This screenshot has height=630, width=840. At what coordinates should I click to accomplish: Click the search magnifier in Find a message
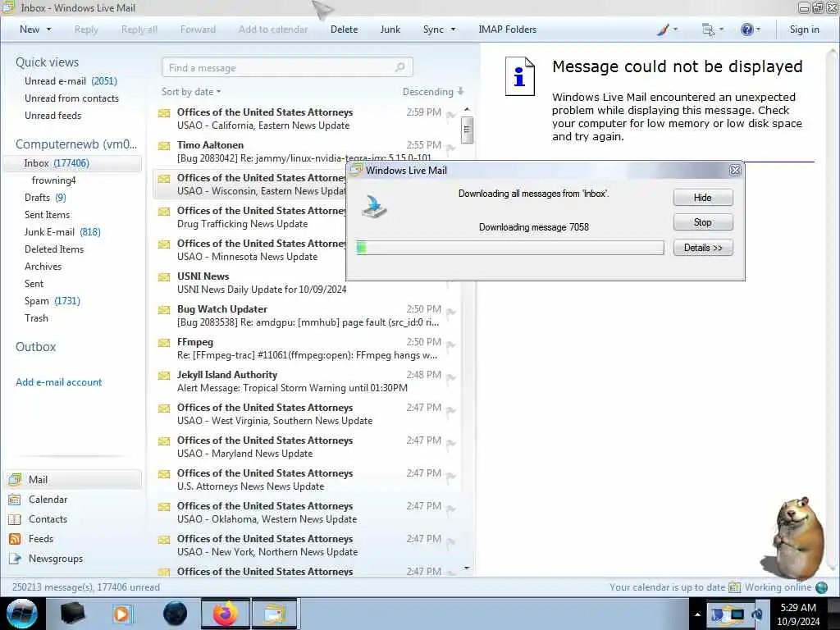pos(399,67)
